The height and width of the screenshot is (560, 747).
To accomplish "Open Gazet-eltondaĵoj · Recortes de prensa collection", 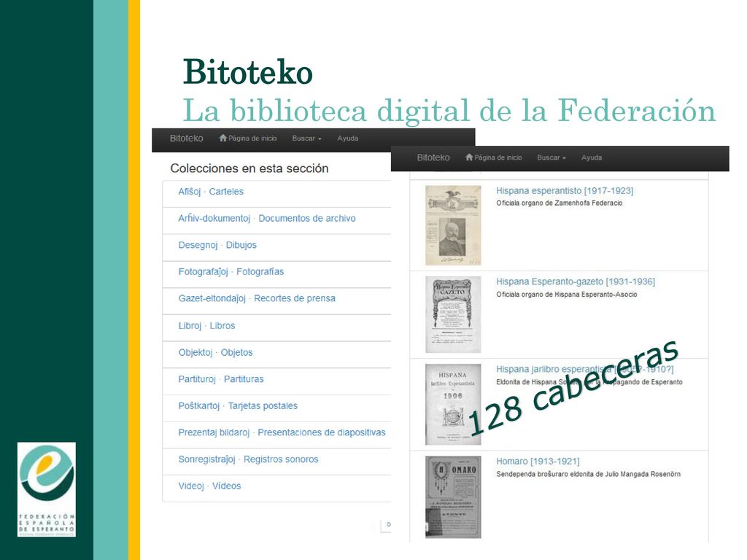I will 257,298.
